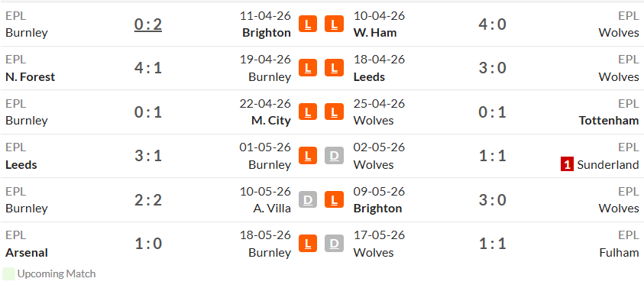644x288 pixels.
Task: Click the L badge for W. Ham vs Wolves
Action: click(334, 24)
